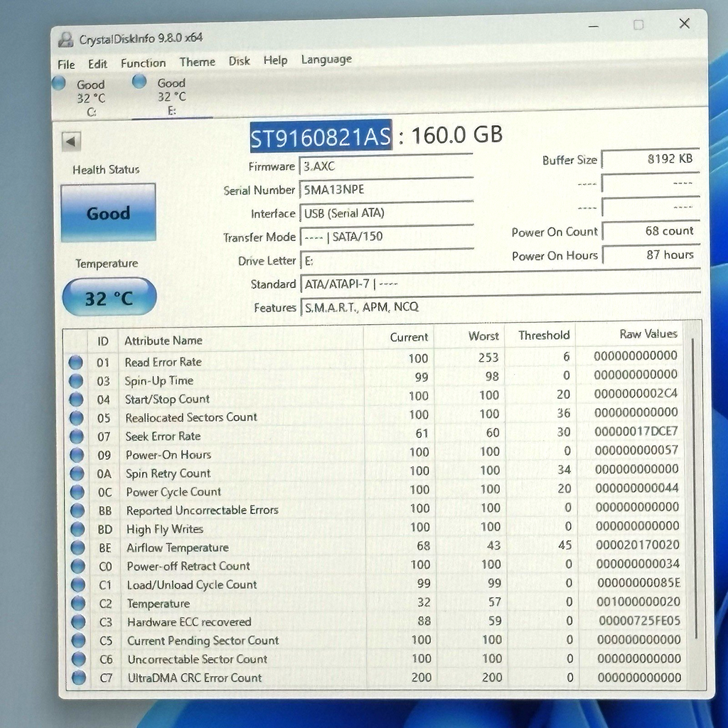728x728 pixels.
Task: Click status dot for Power-On Hours row
Action: [77, 455]
